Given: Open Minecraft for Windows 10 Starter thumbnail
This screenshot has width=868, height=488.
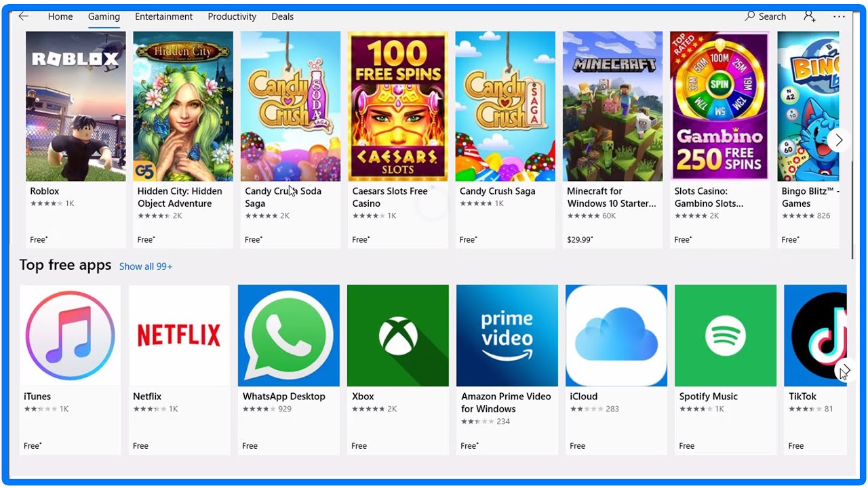Looking at the screenshot, I should click(613, 106).
